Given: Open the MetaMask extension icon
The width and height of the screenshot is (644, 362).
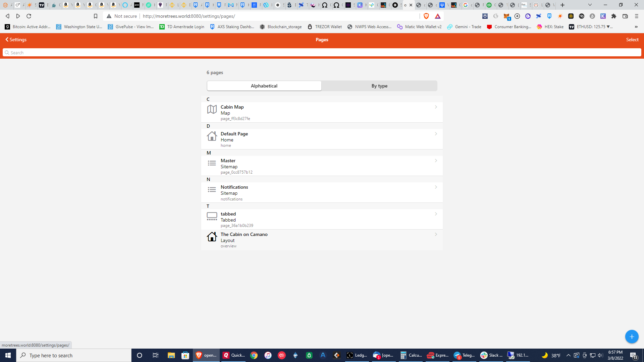Looking at the screenshot, I should [507, 16].
